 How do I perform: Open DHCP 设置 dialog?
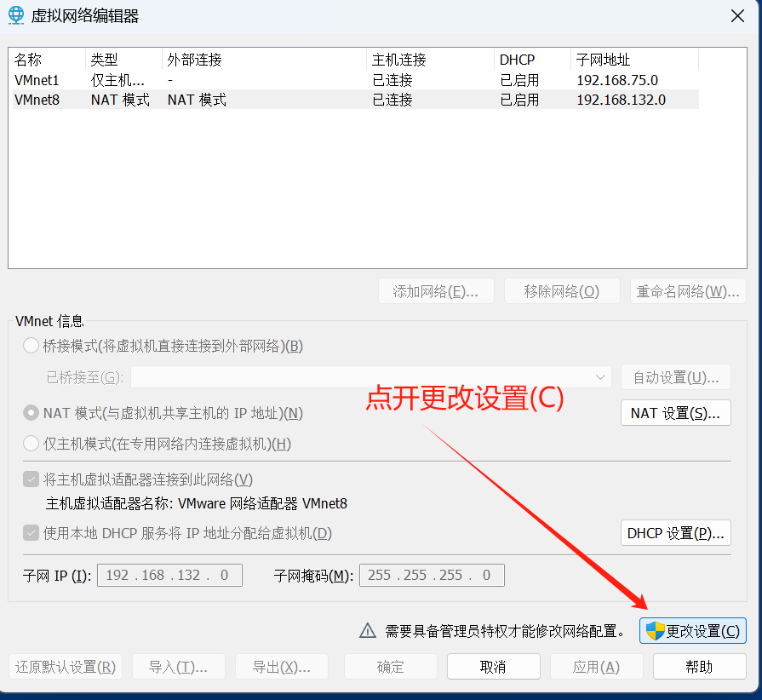[675, 534]
